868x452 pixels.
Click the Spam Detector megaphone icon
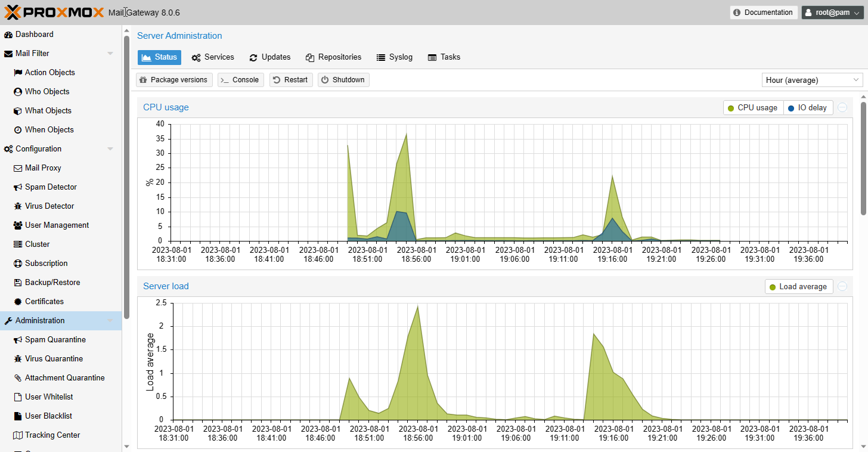click(18, 187)
